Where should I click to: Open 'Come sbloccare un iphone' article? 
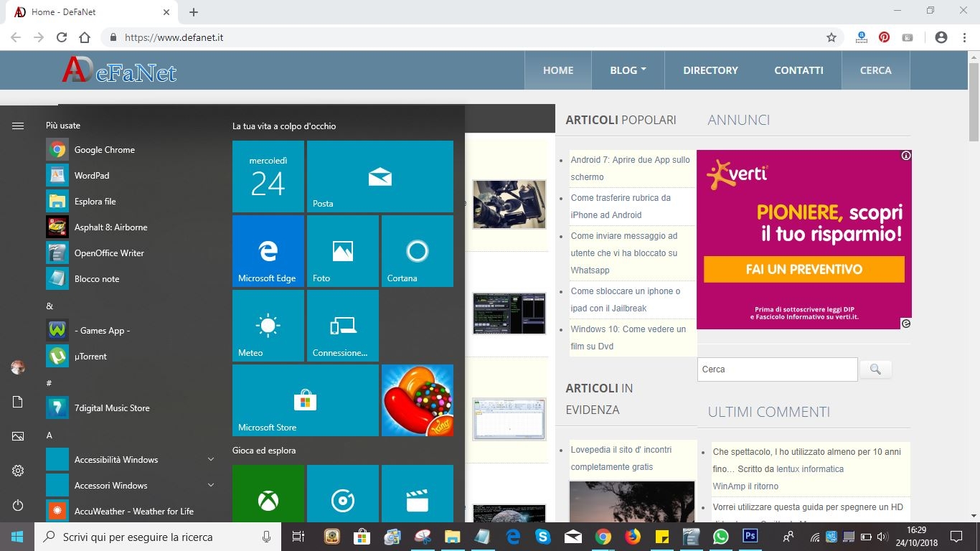(x=626, y=300)
